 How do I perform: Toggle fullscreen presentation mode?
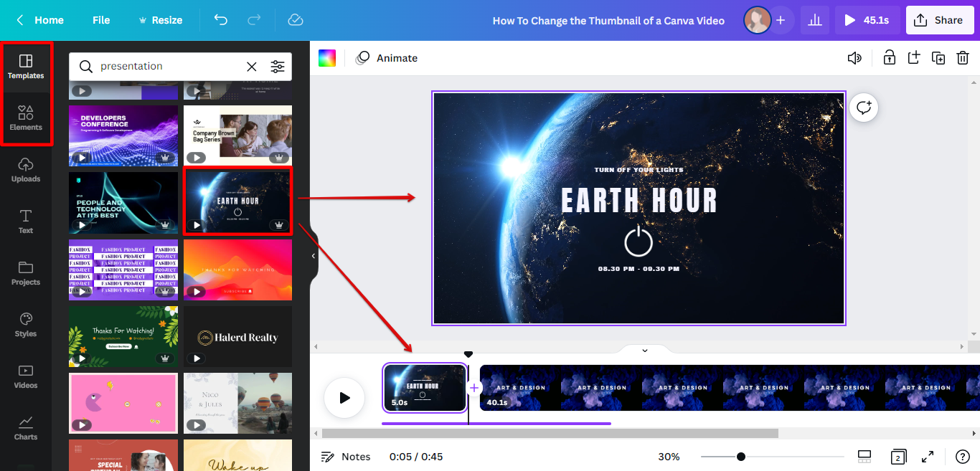(x=928, y=457)
